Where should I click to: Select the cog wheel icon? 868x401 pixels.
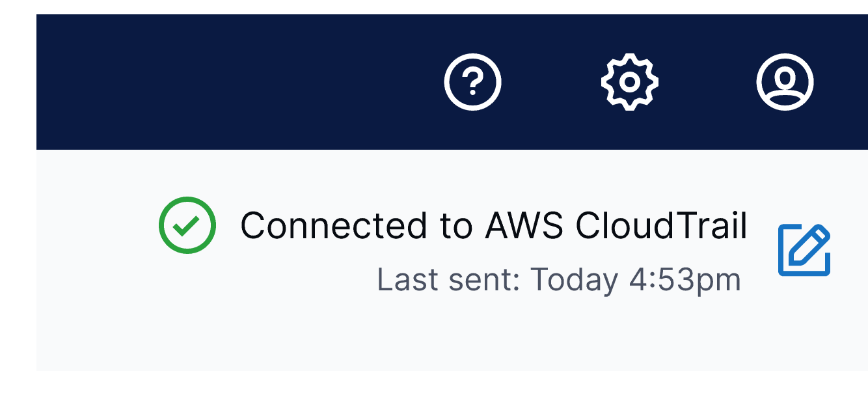[x=629, y=82]
